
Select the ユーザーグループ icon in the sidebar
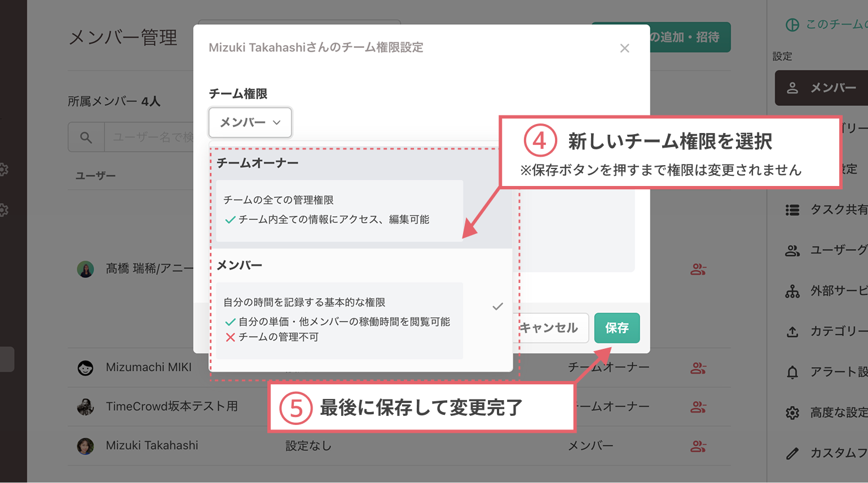[794, 251]
